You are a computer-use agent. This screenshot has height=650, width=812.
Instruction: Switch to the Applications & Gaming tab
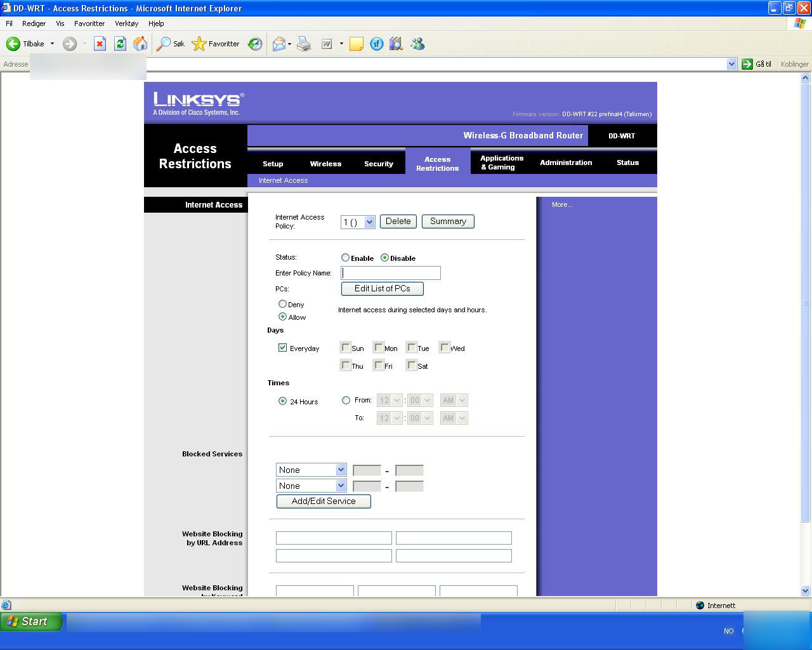[x=502, y=162]
